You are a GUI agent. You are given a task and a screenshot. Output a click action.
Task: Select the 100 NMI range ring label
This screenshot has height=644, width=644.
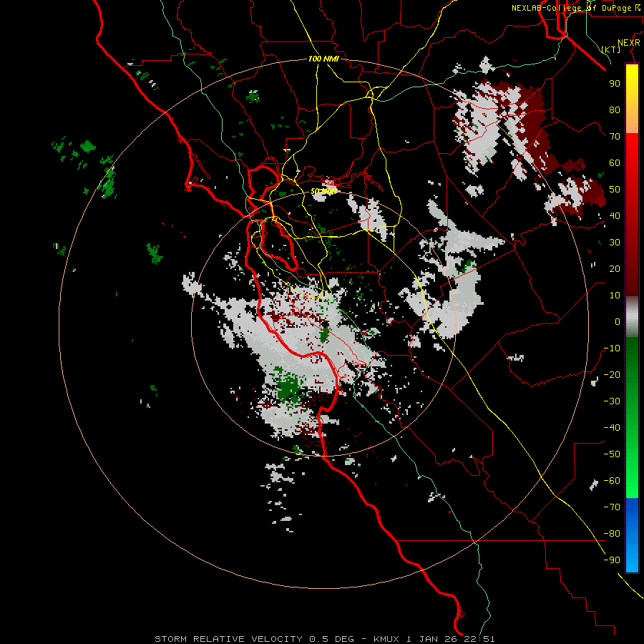tap(323, 59)
